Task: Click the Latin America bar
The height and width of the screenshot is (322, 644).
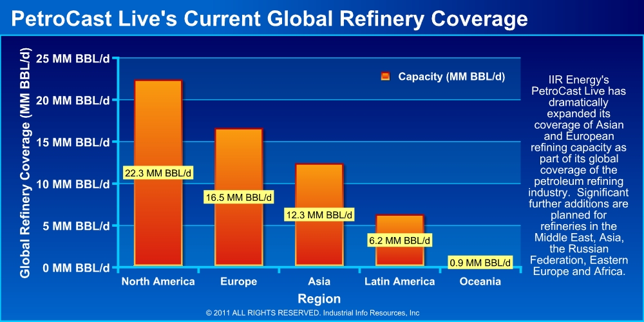Action: pyautogui.click(x=399, y=254)
